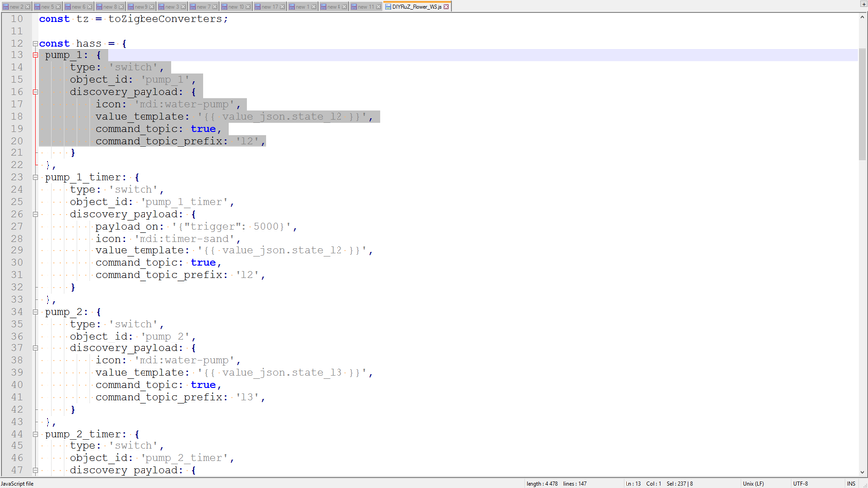
Task: Collapse pump_1_timer block at line 23
Action: tap(35, 178)
